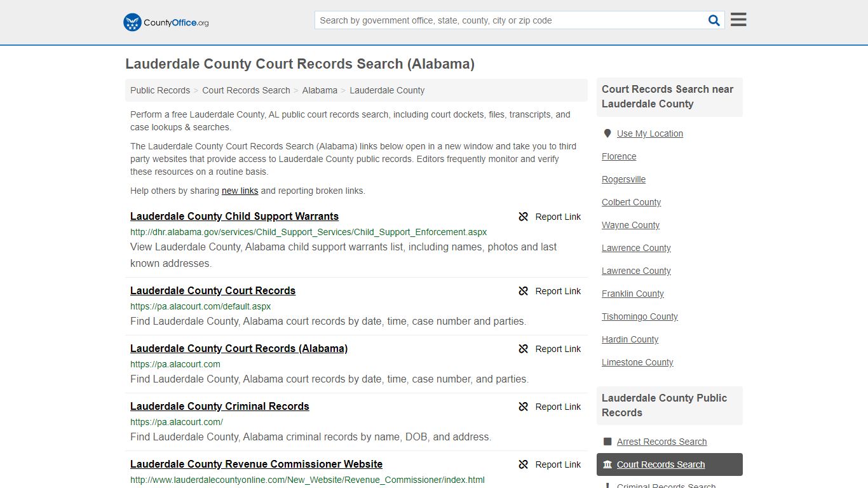The width and height of the screenshot is (868, 488).
Task: Click the magnifying glass search icon
Action: point(714,20)
